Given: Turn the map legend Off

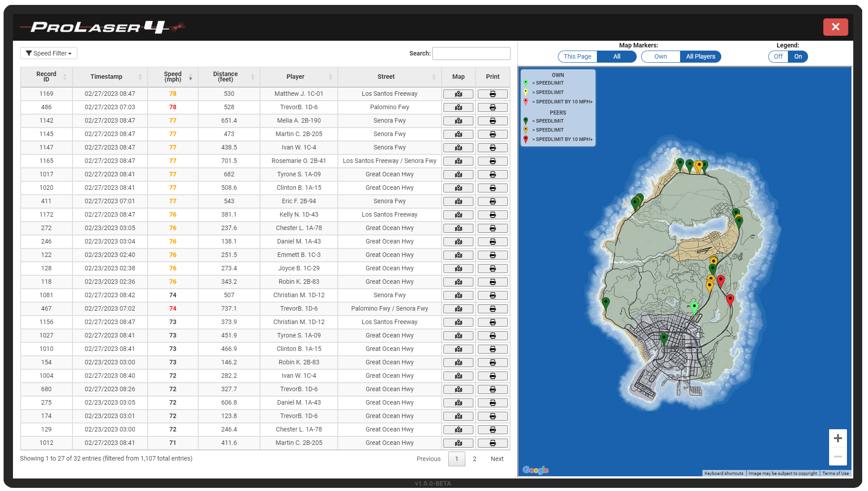Looking at the screenshot, I should point(778,56).
